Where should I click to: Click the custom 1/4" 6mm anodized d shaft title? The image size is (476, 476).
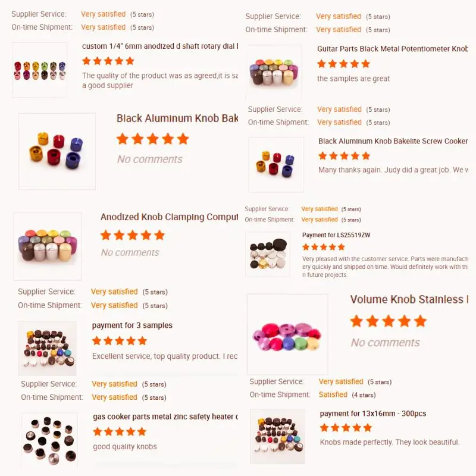coord(160,46)
